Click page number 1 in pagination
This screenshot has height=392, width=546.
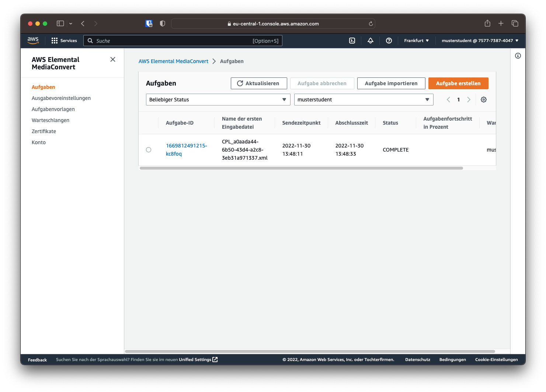click(459, 100)
